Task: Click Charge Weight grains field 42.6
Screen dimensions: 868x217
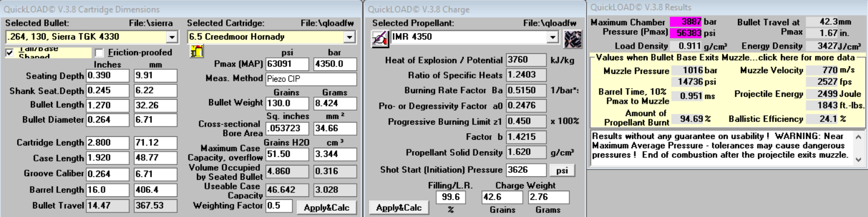Action: pos(502,197)
